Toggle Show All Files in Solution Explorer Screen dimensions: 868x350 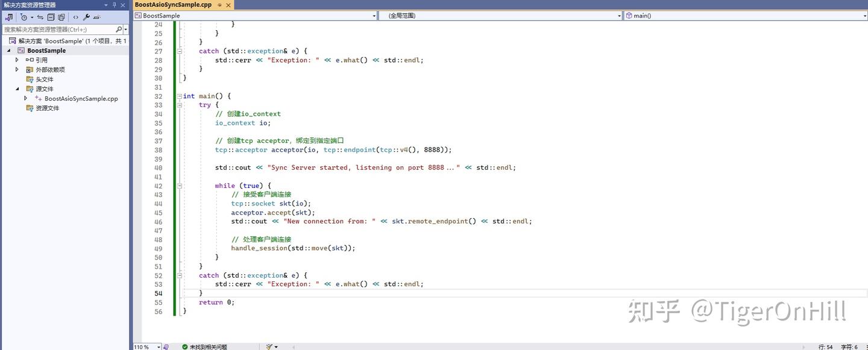coord(61,17)
